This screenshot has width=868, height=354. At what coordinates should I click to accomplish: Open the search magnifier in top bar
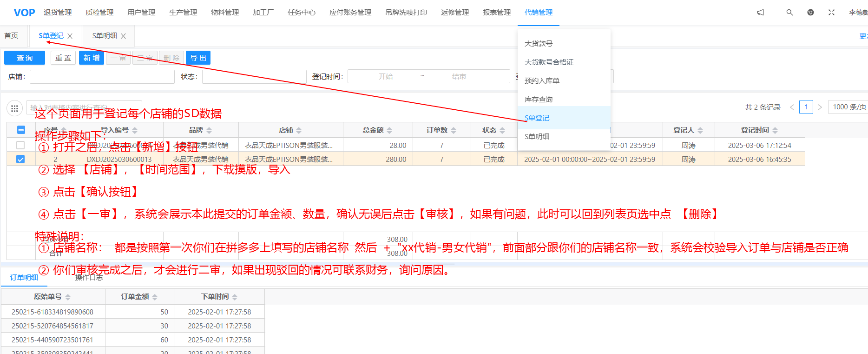[x=789, y=13]
